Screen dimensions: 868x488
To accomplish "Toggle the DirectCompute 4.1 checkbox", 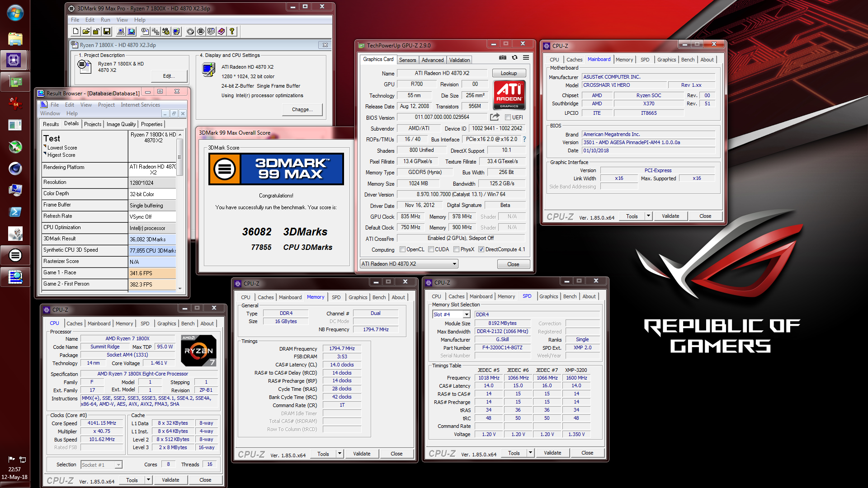I will [x=481, y=249].
